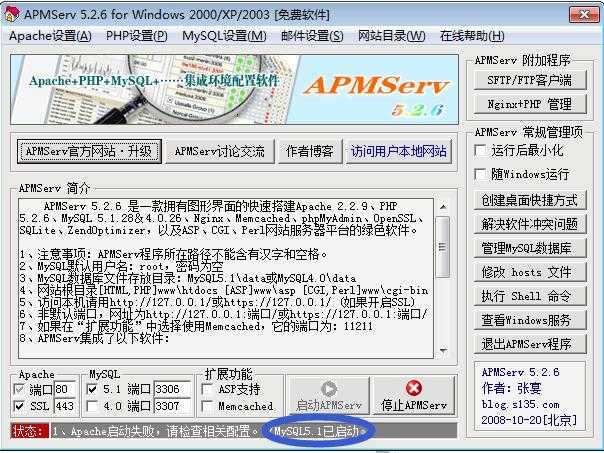Click line about MySQL默认用户名 root

point(121,267)
